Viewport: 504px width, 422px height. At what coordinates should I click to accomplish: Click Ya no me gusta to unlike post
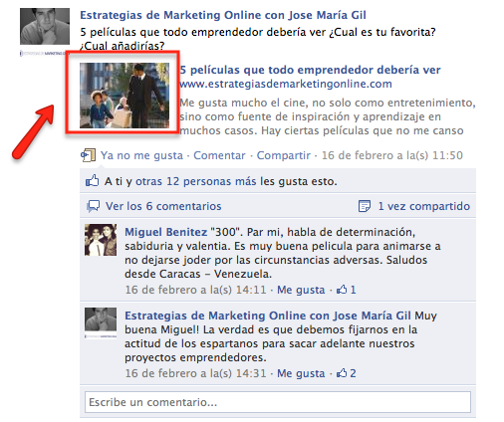pyautogui.click(x=141, y=155)
